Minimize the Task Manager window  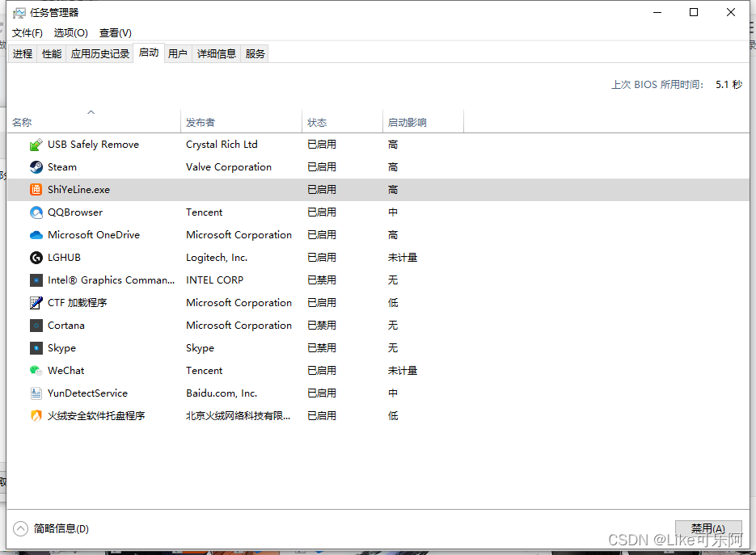click(x=657, y=13)
